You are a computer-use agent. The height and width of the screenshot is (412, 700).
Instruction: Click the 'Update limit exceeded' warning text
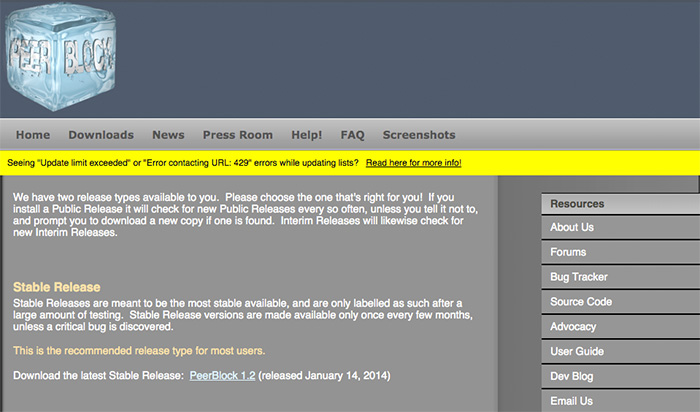(183, 163)
